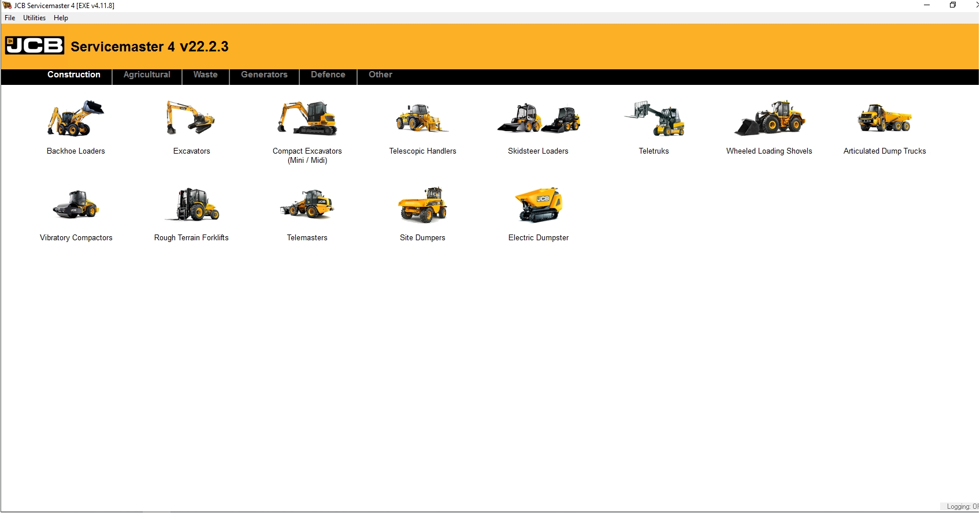Choose the Site Dumpers icon
980x514 pixels.
coord(422,204)
